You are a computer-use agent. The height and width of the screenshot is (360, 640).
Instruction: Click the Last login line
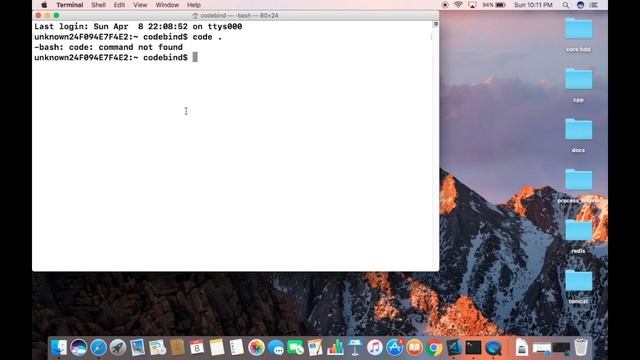click(138, 27)
